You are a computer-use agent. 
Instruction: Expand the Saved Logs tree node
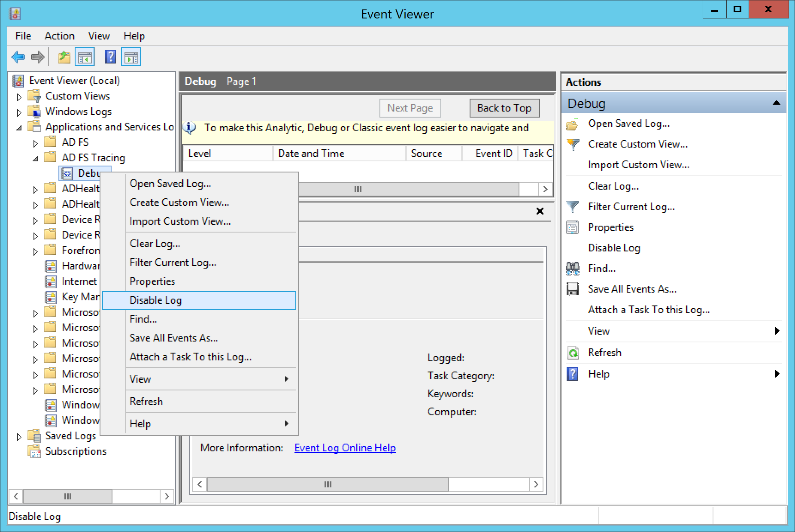[19, 437]
